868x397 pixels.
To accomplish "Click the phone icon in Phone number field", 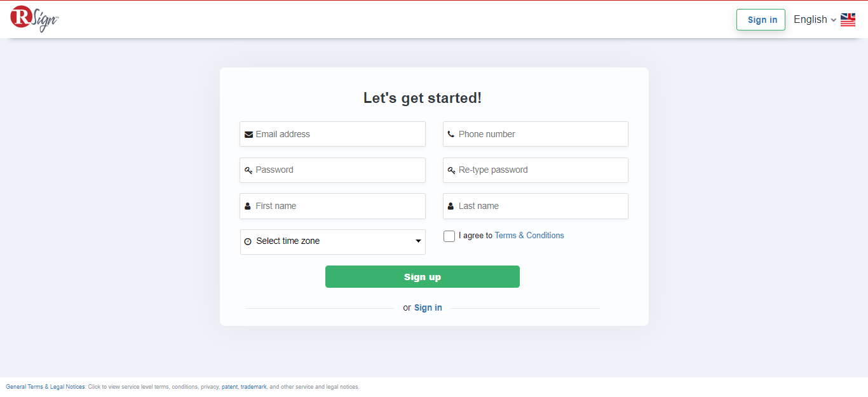I will coord(451,133).
